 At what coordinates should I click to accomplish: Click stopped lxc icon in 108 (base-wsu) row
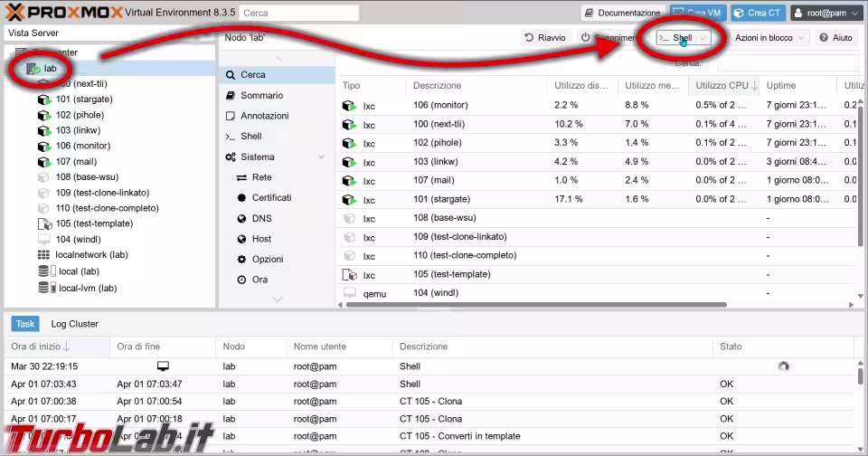[349, 218]
